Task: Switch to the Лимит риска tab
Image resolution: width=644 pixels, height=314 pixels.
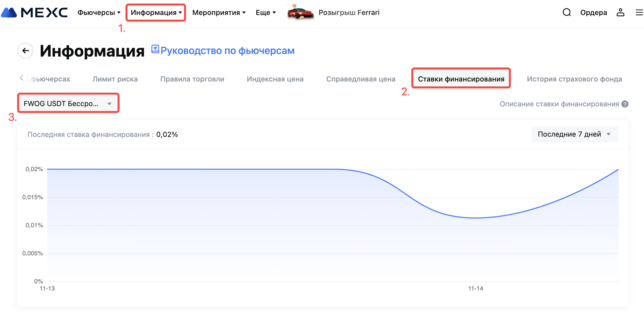Action: coord(115,79)
